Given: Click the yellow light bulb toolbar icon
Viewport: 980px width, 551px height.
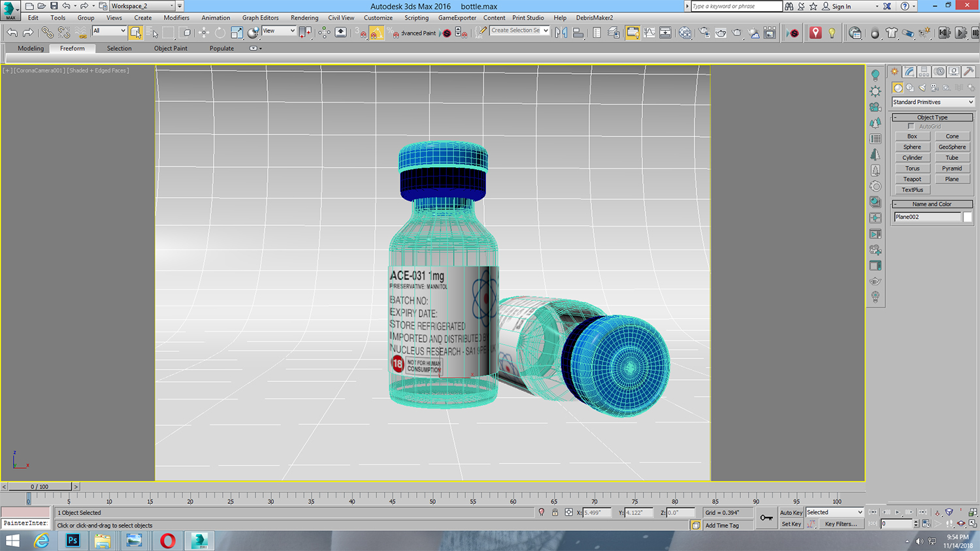Looking at the screenshot, I should (x=832, y=32).
